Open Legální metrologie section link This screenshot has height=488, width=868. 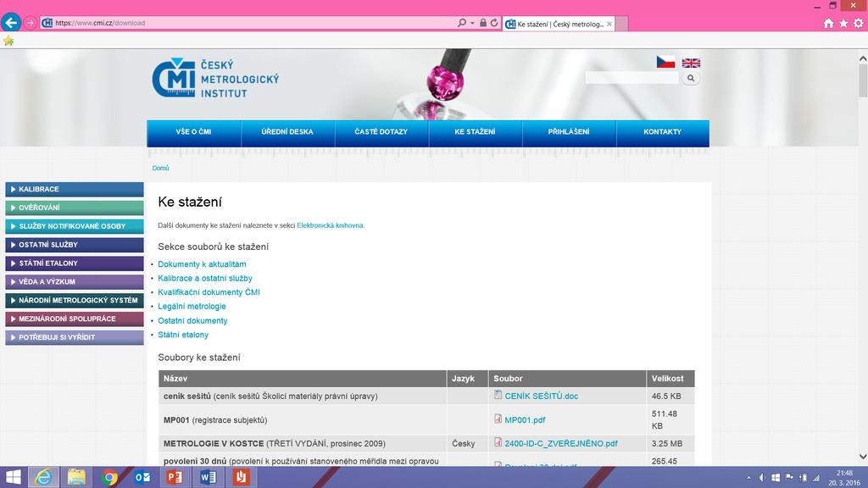pyautogui.click(x=192, y=307)
